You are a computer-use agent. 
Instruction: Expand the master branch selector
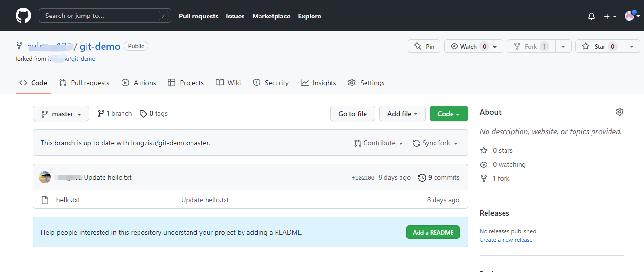pyautogui.click(x=61, y=114)
